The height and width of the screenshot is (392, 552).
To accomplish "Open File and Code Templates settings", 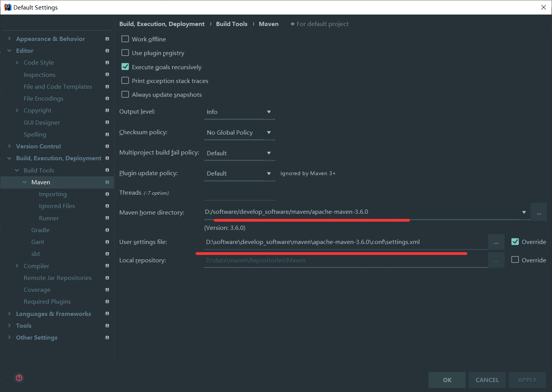I will (x=58, y=87).
